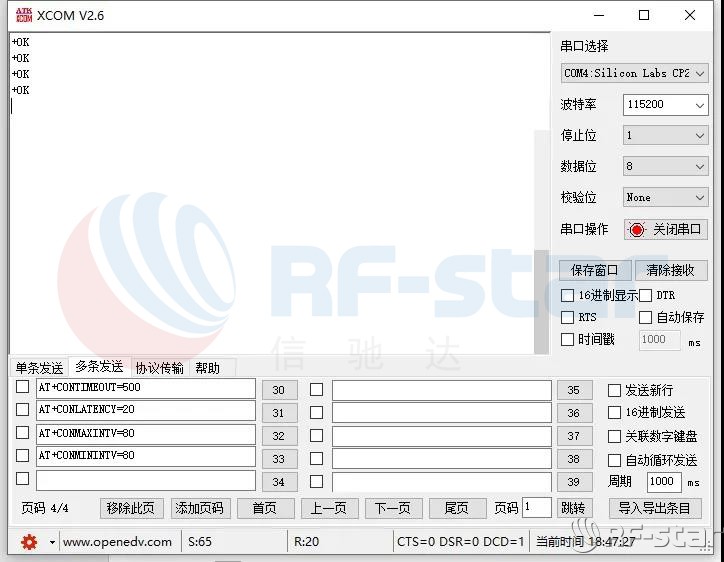Open the small arrow beside the gear icon

pyautogui.click(x=52, y=542)
